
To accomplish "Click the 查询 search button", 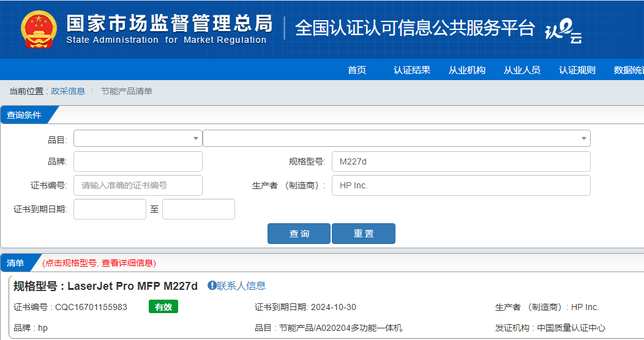I will point(299,234).
